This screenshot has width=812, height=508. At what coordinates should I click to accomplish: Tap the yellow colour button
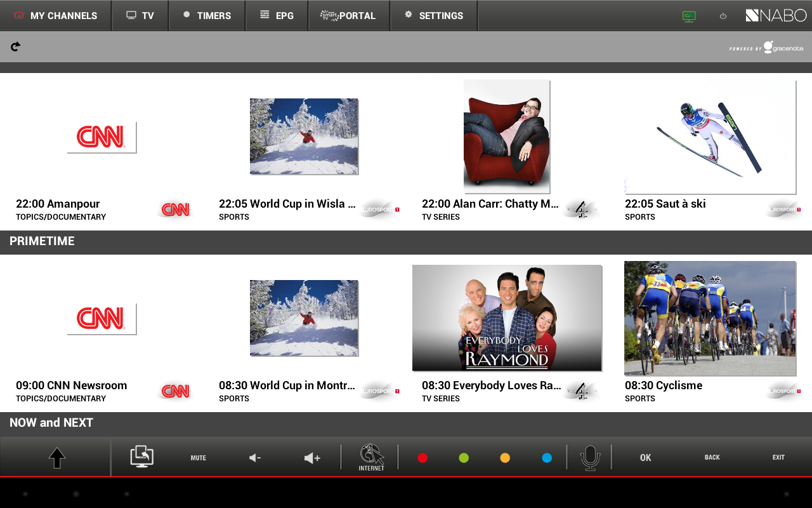505,458
